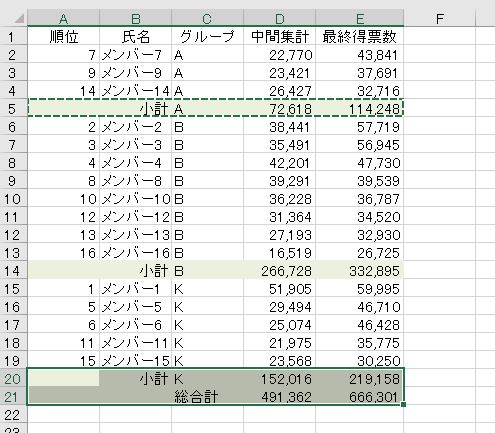Click value 30,250 in column E
The height and width of the screenshot is (433, 495).
point(359,361)
